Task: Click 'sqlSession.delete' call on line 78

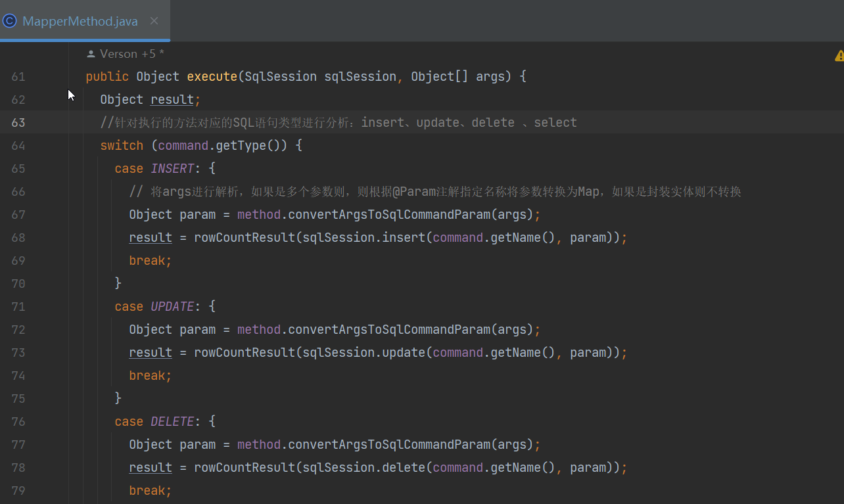Action: [x=363, y=468]
